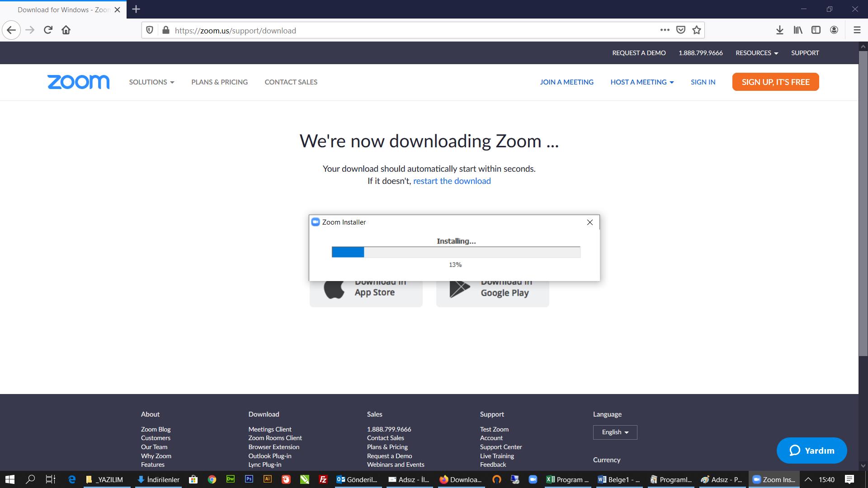Reload the page with the refresh icon

point(48,30)
